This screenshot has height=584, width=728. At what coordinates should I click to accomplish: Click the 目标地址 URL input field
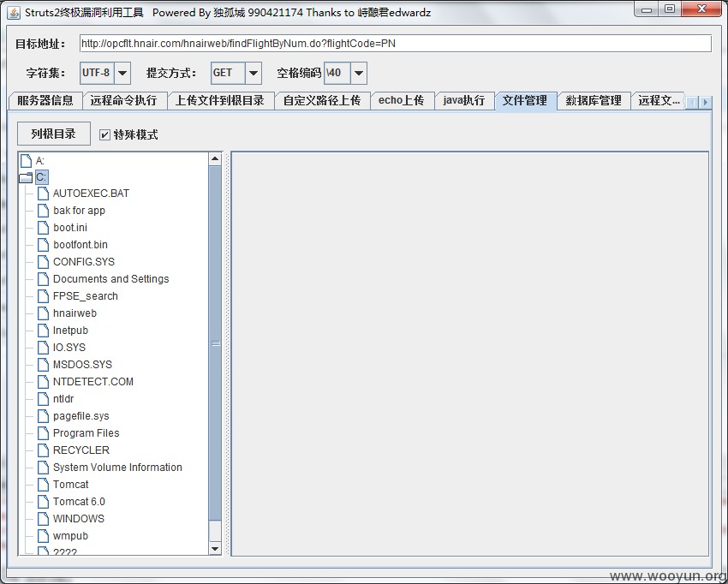396,44
